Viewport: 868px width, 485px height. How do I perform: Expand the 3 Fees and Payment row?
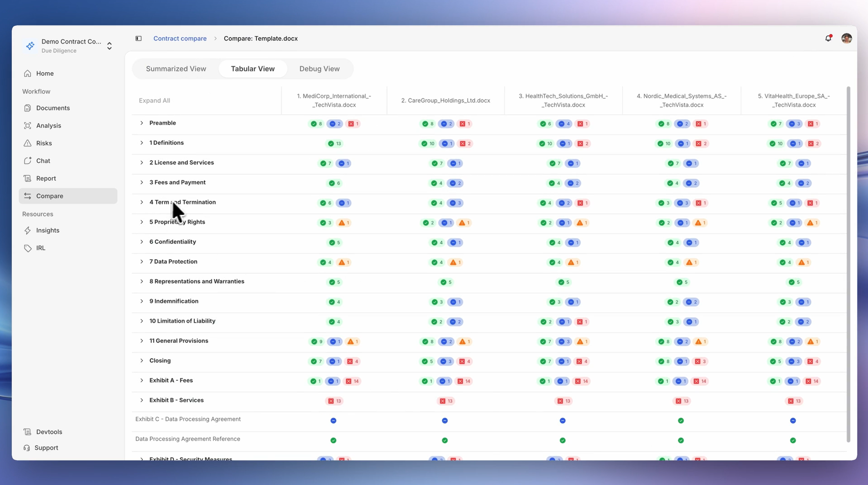(142, 182)
